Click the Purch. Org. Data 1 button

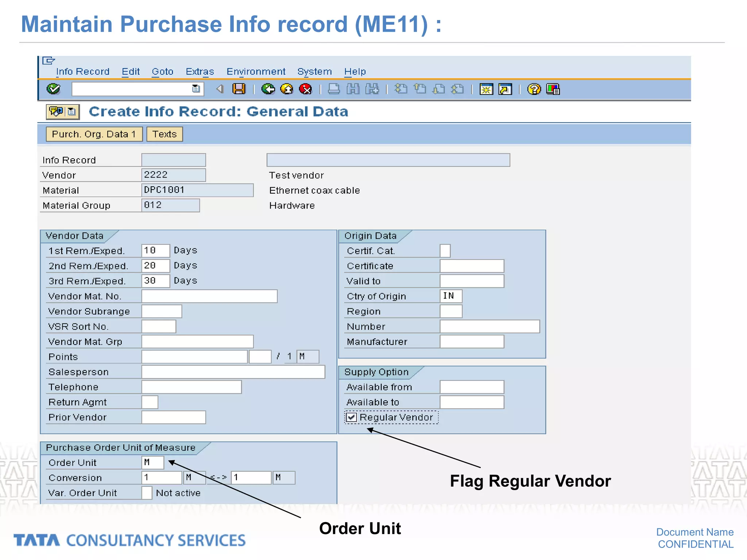(x=94, y=134)
